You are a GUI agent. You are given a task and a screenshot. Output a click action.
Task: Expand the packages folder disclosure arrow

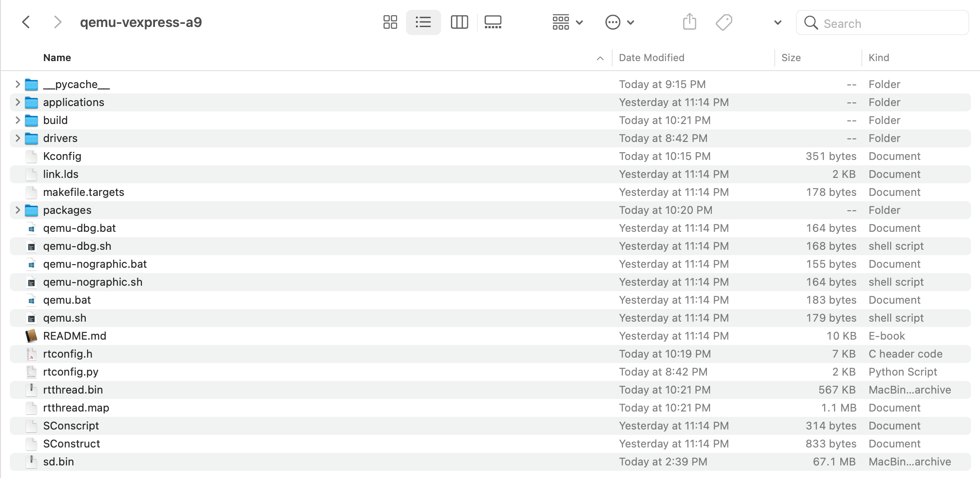[18, 210]
